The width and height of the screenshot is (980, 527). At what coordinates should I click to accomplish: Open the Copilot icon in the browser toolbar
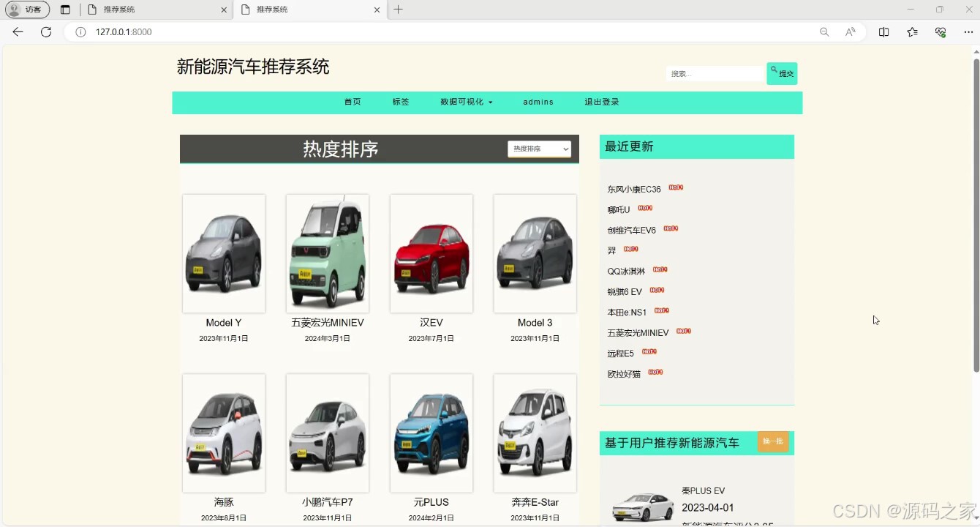[941, 32]
